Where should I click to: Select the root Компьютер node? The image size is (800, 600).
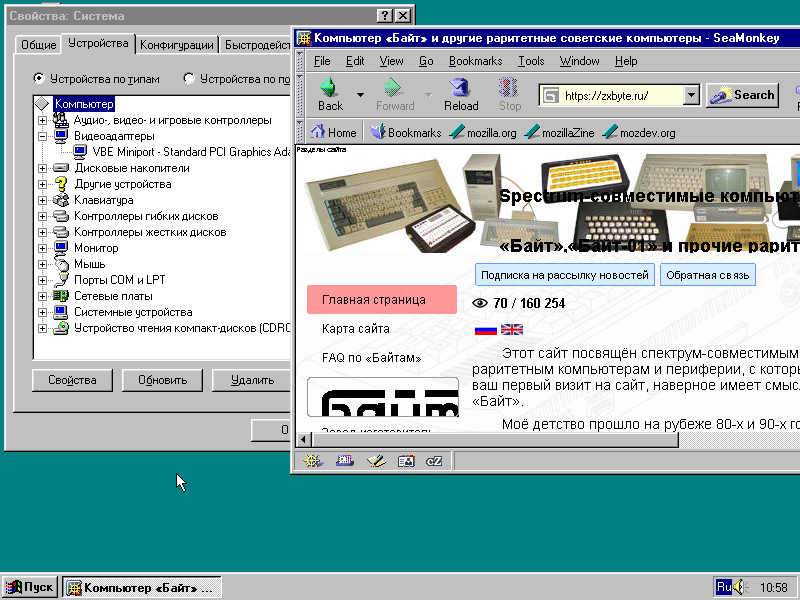[x=84, y=104]
